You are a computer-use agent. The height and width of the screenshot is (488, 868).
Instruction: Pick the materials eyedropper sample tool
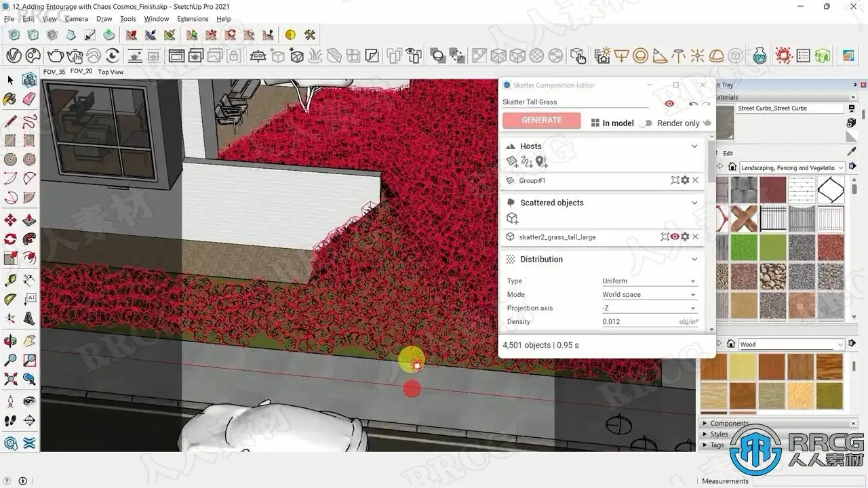click(x=852, y=151)
